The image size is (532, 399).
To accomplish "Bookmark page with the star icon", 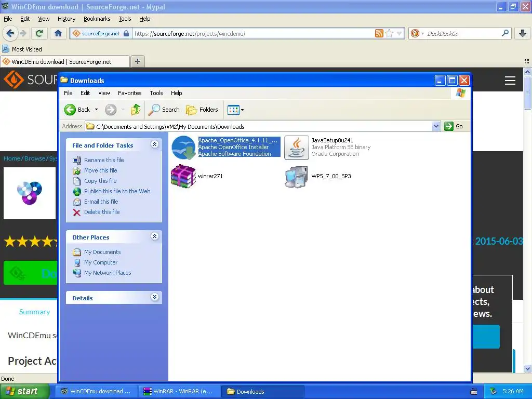I will click(x=390, y=33).
